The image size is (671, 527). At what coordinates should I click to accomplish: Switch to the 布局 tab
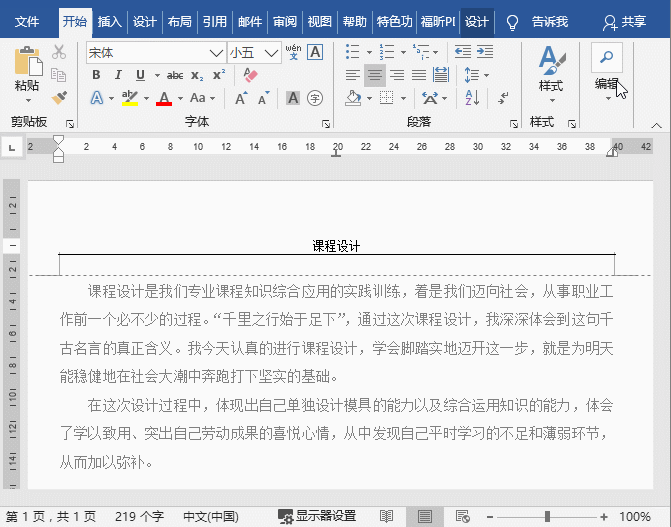point(180,21)
